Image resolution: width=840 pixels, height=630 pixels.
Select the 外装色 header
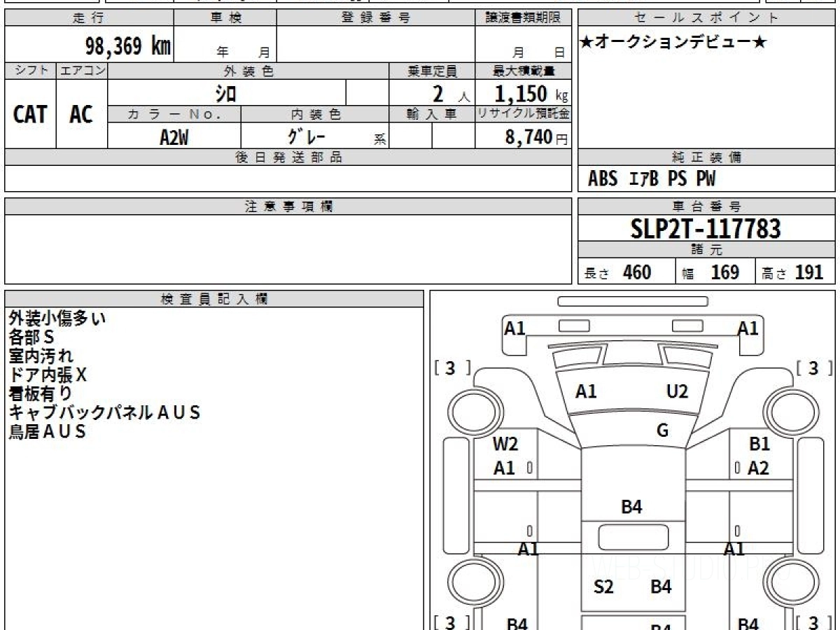pyautogui.click(x=248, y=71)
